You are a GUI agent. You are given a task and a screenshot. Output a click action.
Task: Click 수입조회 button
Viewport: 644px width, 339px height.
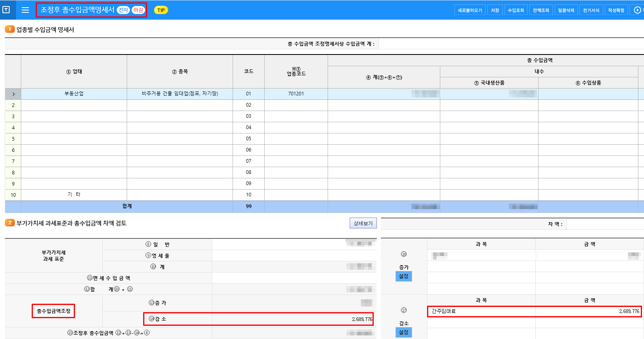click(516, 10)
